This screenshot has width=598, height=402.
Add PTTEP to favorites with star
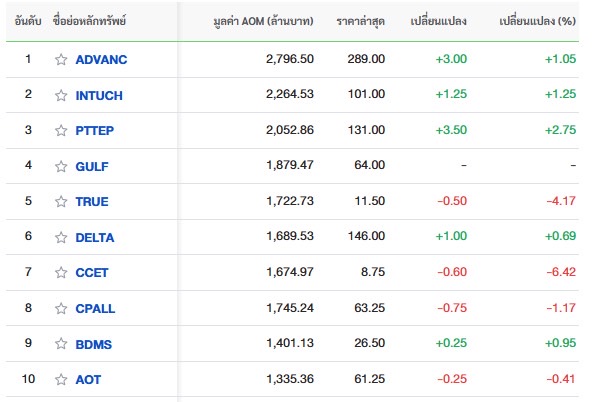point(61,130)
